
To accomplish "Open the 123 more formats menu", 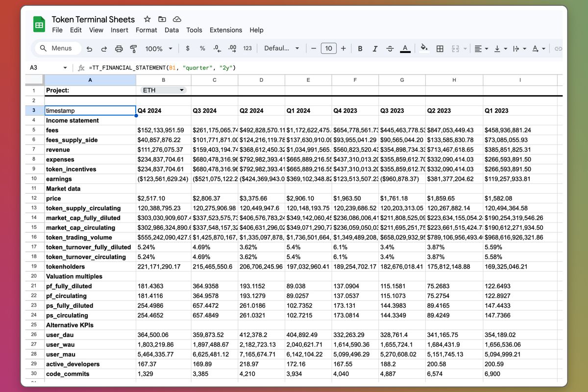I will click(247, 49).
